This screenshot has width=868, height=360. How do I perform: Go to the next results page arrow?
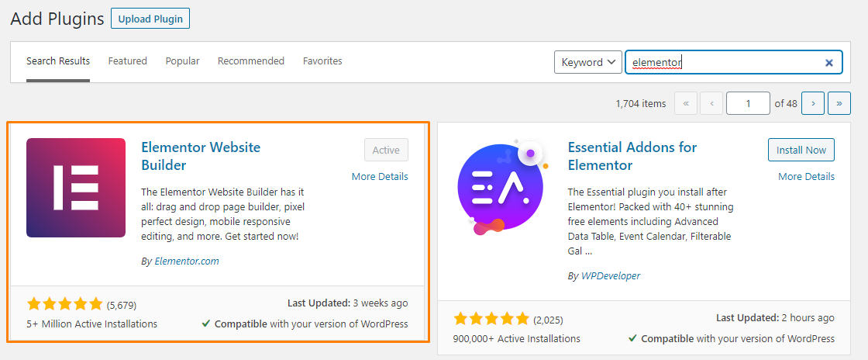point(813,103)
